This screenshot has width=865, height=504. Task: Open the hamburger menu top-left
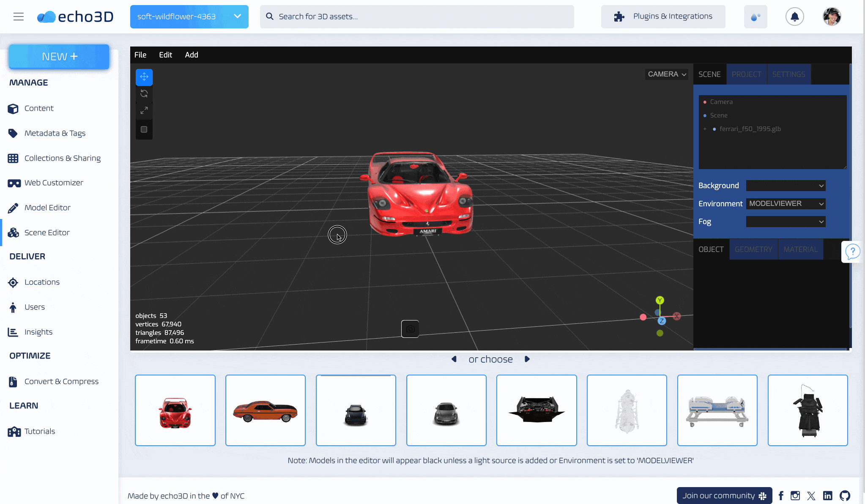click(x=19, y=16)
